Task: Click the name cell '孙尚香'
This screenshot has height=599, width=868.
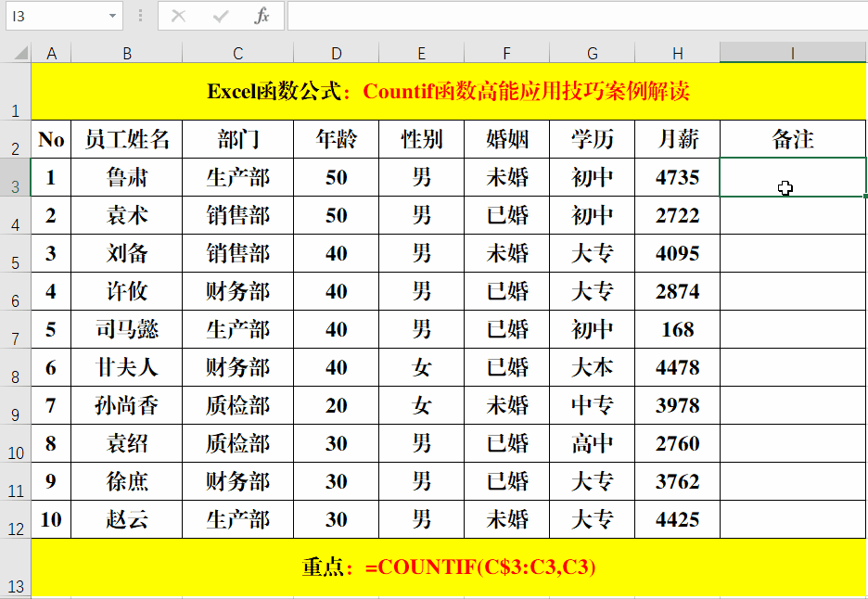Action: click(x=127, y=405)
